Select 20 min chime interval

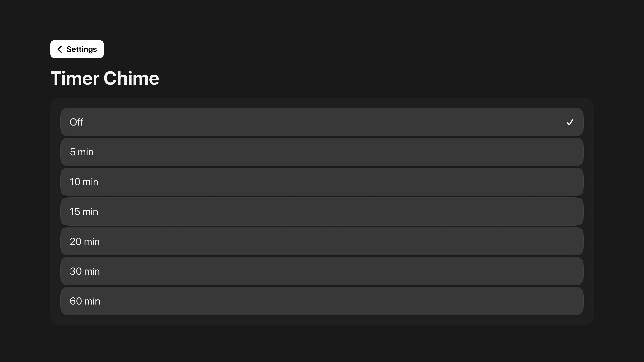click(322, 241)
